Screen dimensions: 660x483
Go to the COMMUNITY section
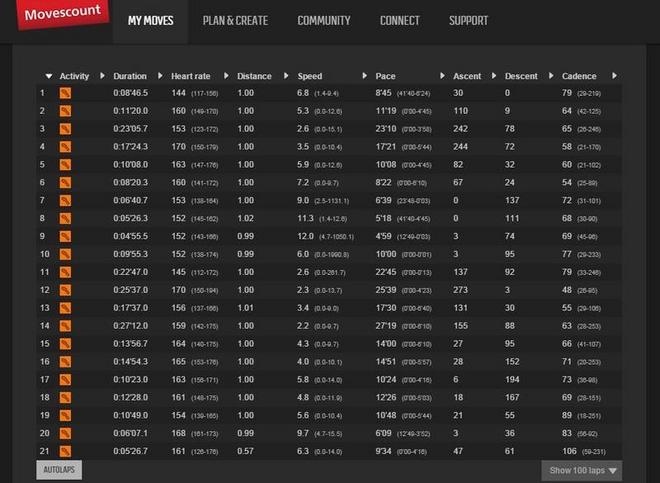point(324,21)
